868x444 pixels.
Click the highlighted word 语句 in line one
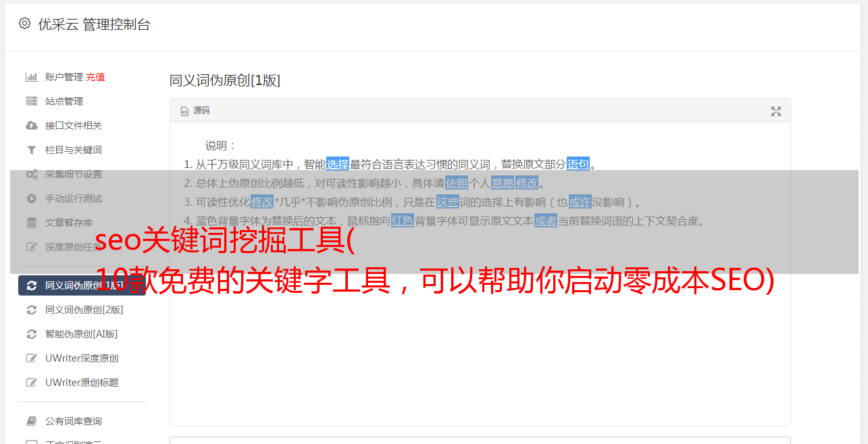578,164
